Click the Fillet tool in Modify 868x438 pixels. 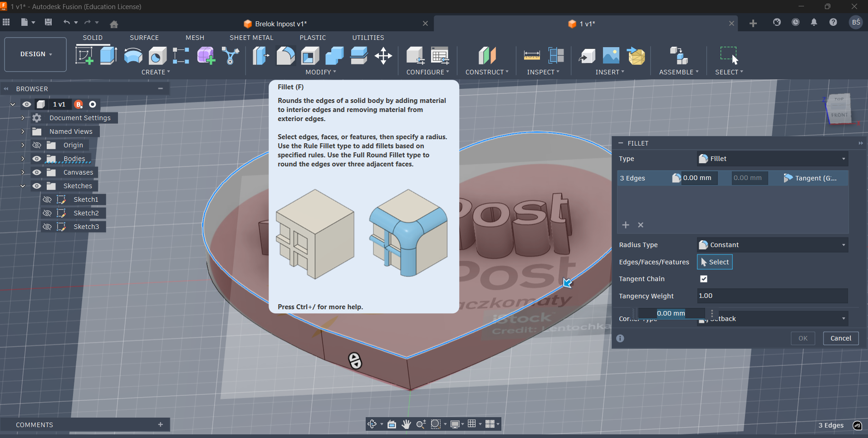click(x=285, y=56)
